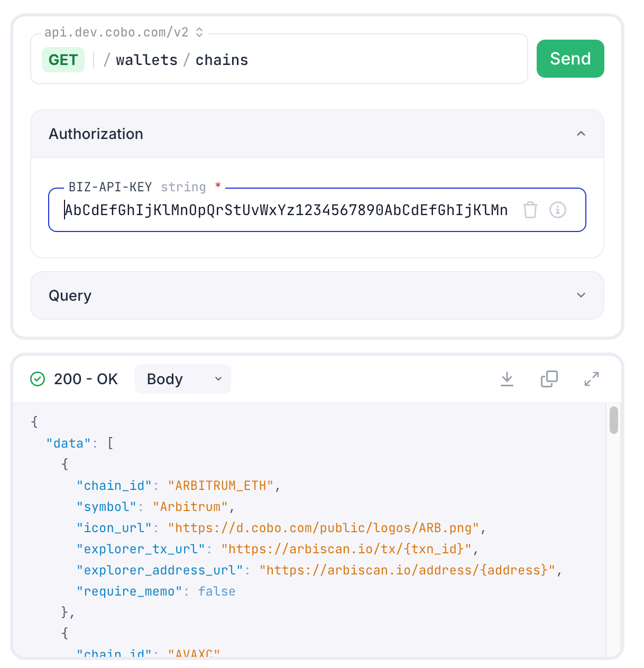The width and height of the screenshot is (644, 668).
Task: Click the response panel scrollbar thumb
Action: click(x=614, y=420)
